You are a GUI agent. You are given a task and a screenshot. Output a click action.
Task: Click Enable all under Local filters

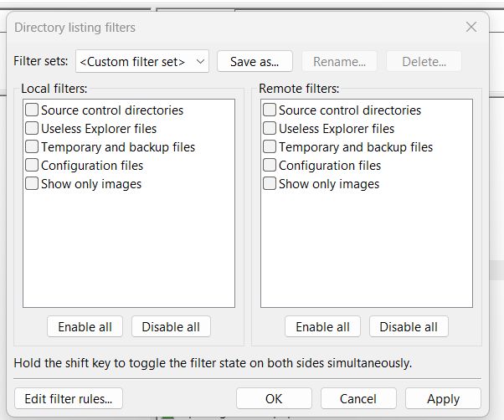(85, 326)
